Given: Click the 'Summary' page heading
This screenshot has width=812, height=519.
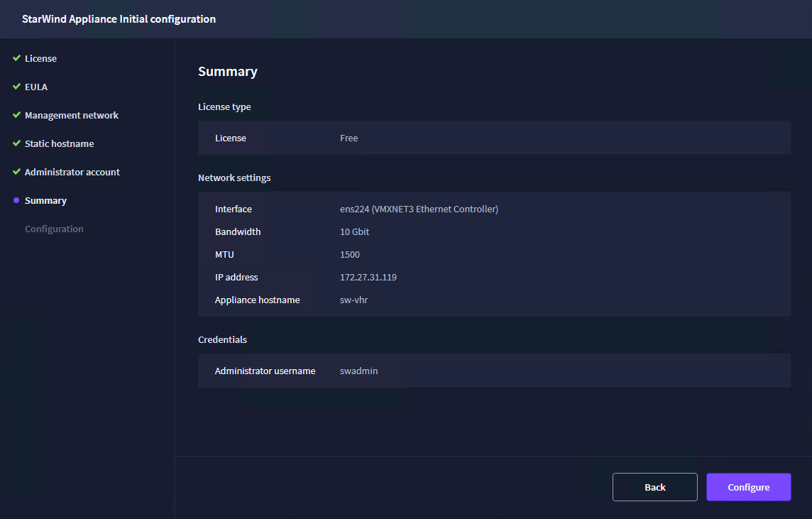Looking at the screenshot, I should tap(227, 72).
